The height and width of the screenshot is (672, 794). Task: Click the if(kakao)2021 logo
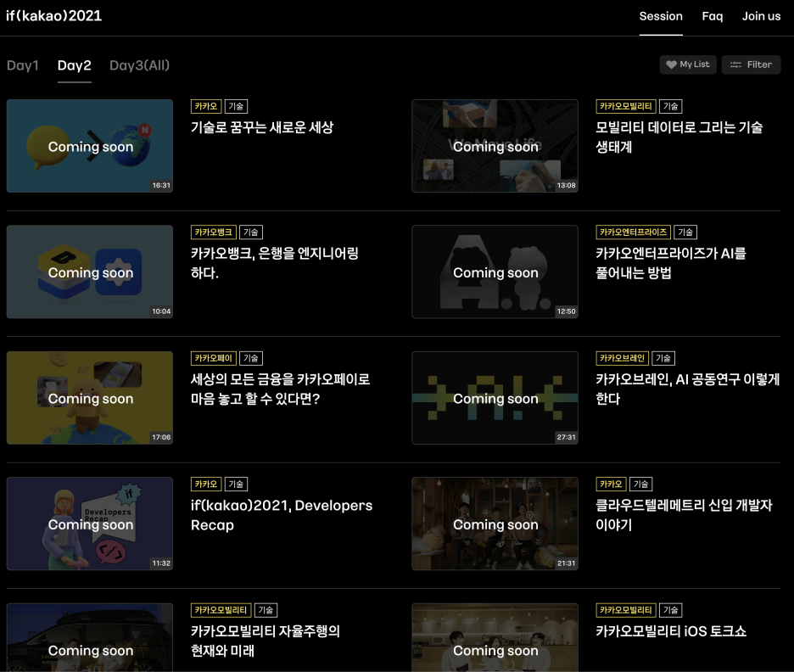53,16
